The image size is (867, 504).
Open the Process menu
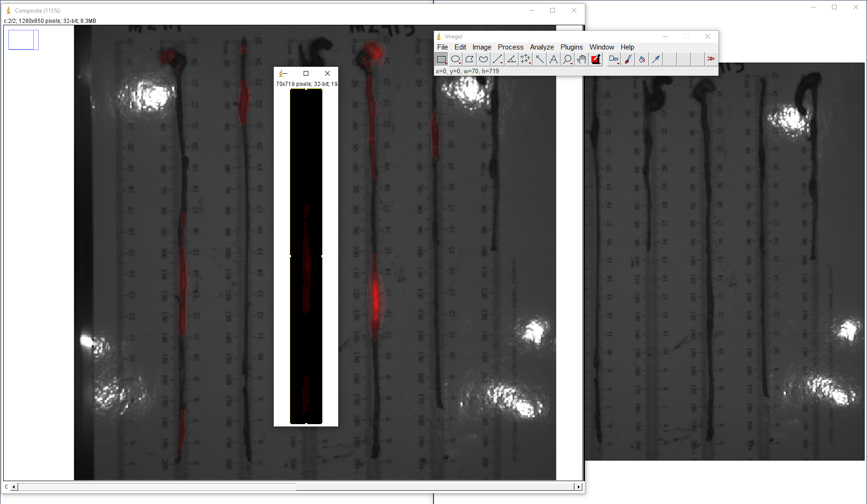click(x=511, y=47)
